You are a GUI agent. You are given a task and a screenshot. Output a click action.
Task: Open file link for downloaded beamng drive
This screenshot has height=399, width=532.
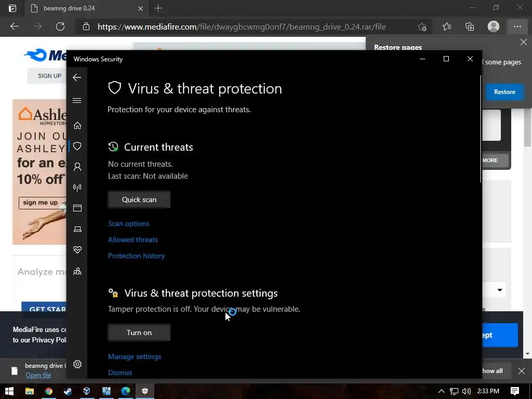38,375
